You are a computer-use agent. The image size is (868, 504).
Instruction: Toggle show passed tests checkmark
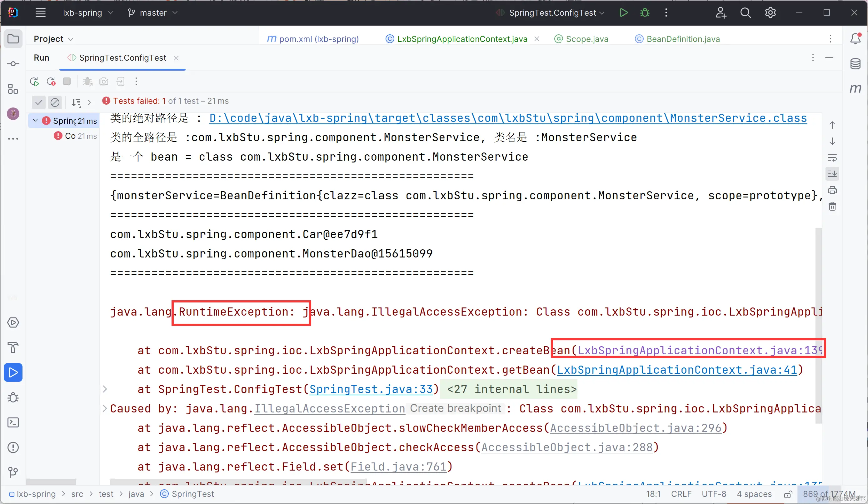pos(38,102)
